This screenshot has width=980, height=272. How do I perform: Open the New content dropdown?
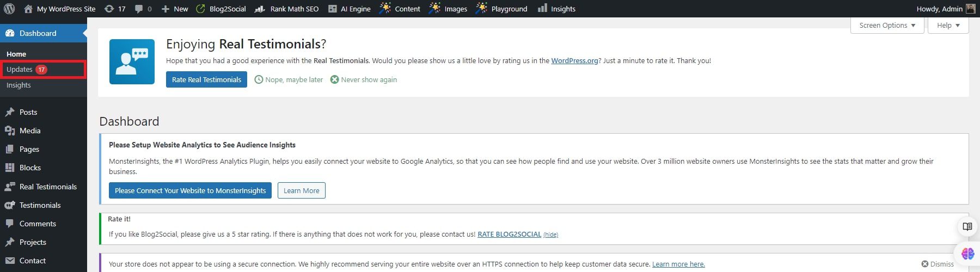[x=175, y=9]
